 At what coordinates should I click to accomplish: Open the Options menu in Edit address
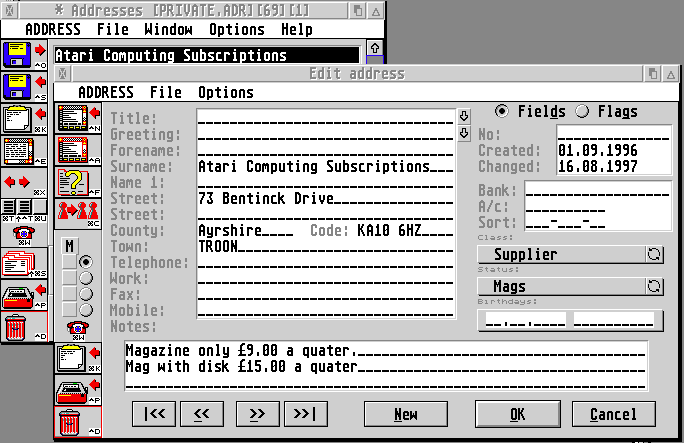click(226, 92)
